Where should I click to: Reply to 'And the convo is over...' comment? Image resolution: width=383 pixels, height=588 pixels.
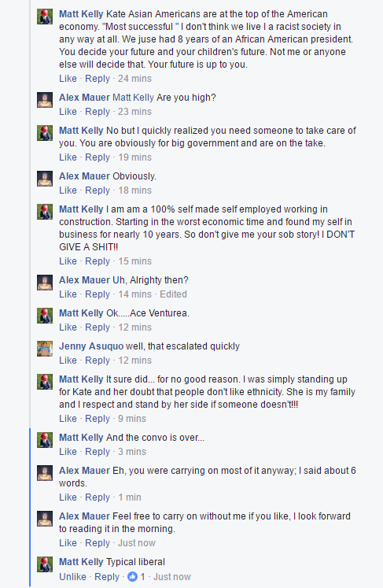tap(98, 452)
